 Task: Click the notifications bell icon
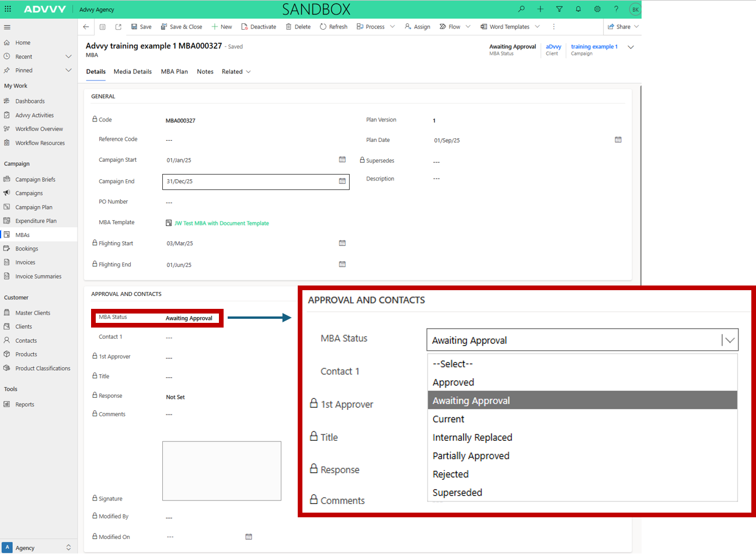pyautogui.click(x=578, y=9)
